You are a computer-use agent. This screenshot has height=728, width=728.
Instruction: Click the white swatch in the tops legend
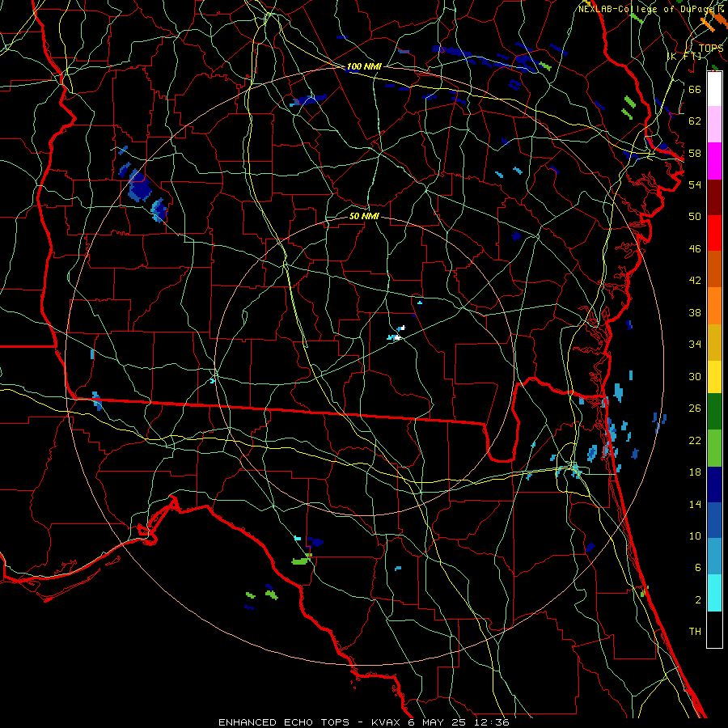pos(714,89)
